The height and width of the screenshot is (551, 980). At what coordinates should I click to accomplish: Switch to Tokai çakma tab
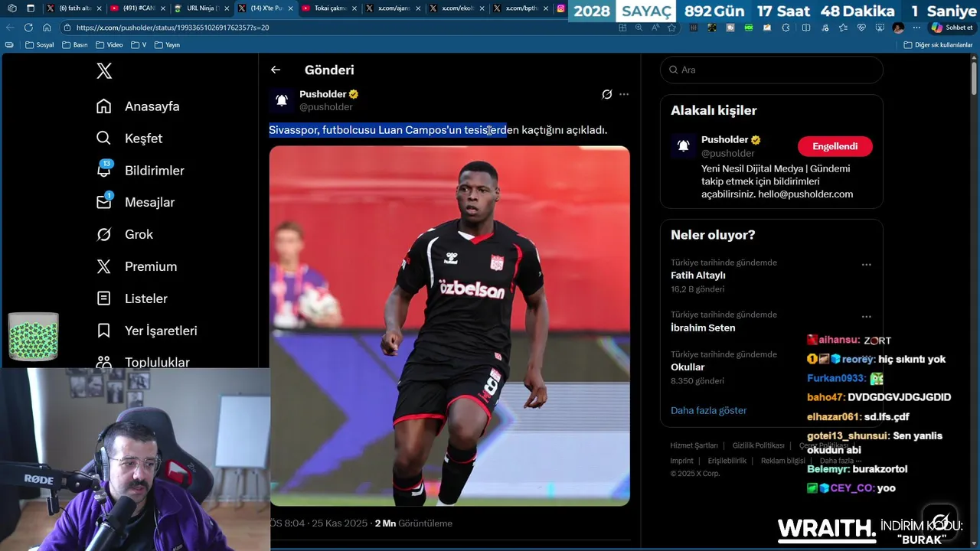click(x=329, y=8)
